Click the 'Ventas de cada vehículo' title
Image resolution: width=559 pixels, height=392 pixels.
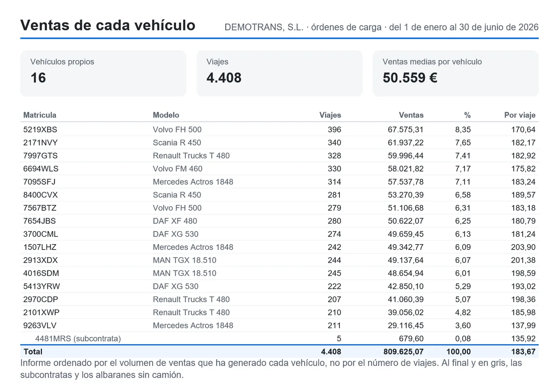[x=108, y=25]
